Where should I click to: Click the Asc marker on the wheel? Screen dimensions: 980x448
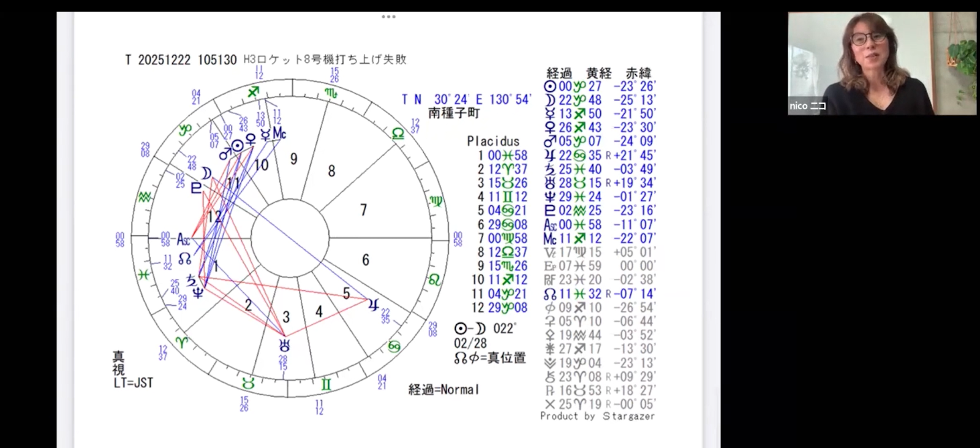183,239
